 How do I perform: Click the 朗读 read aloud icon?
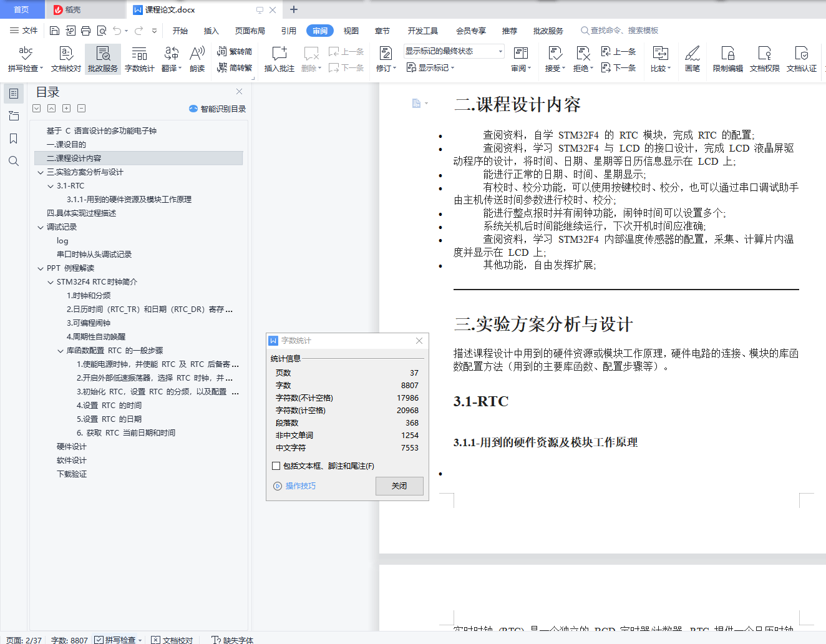(x=197, y=53)
